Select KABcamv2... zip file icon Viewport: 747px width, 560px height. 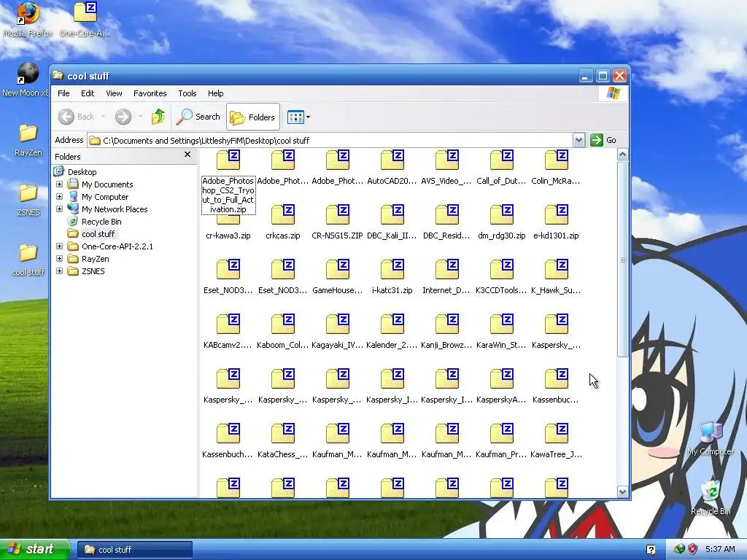(228, 324)
